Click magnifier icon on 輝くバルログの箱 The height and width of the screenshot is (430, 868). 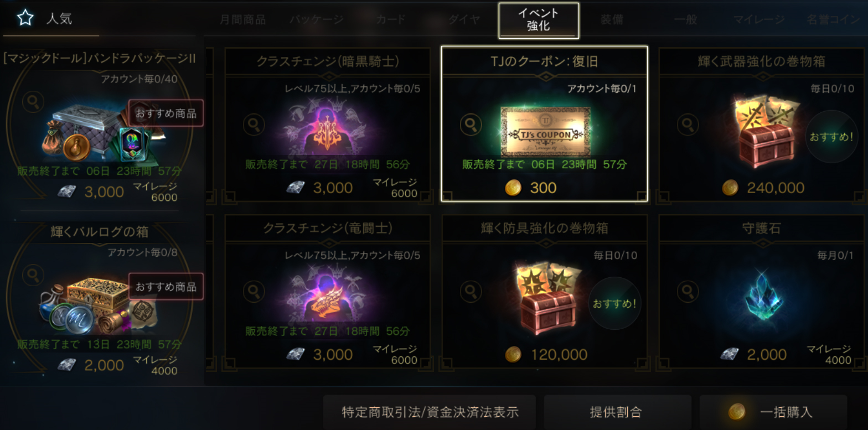coord(33,275)
